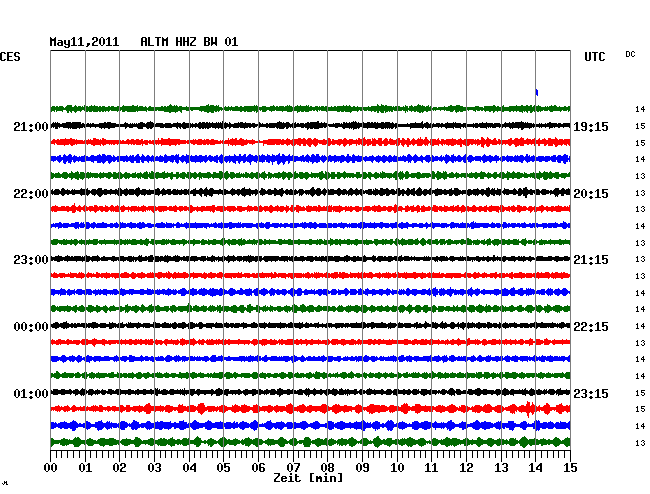This screenshot has width=650, height=494.
Task: Click the 19:15 UTC time label
Action: click(591, 127)
